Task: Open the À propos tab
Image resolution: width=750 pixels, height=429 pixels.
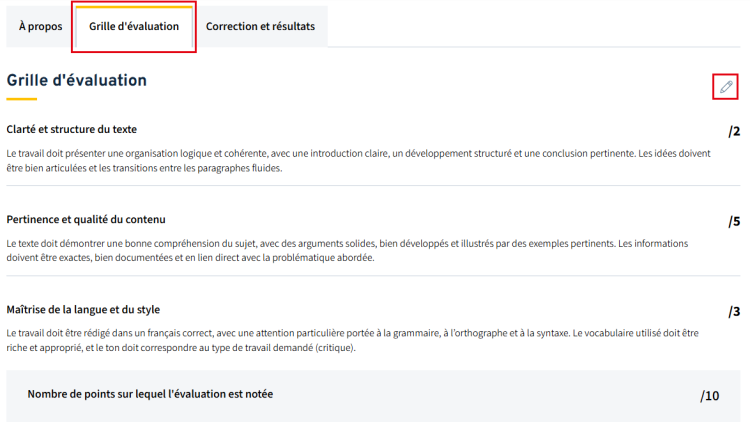Action: point(41,26)
